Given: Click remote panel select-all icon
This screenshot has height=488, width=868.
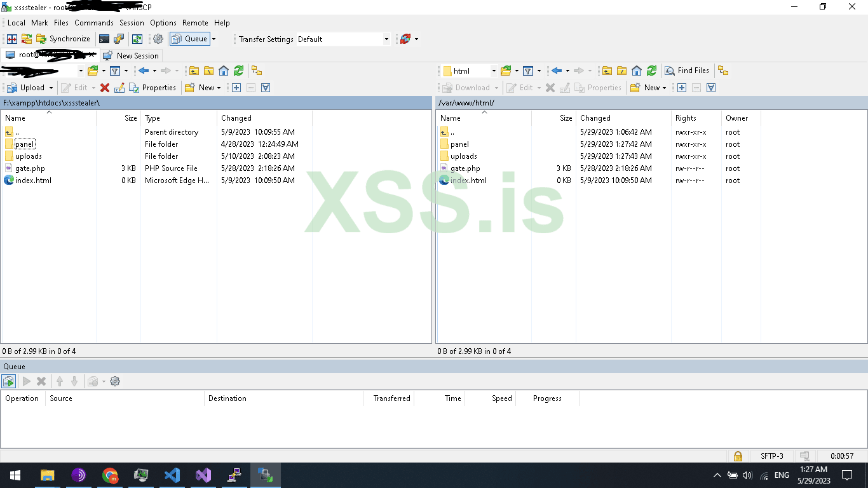Looking at the screenshot, I should point(711,88).
